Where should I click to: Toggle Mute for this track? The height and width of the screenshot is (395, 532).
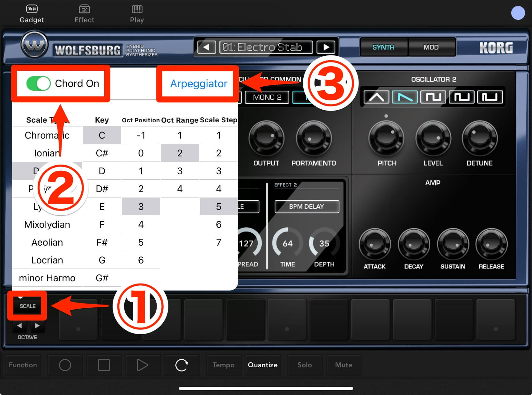point(344,365)
